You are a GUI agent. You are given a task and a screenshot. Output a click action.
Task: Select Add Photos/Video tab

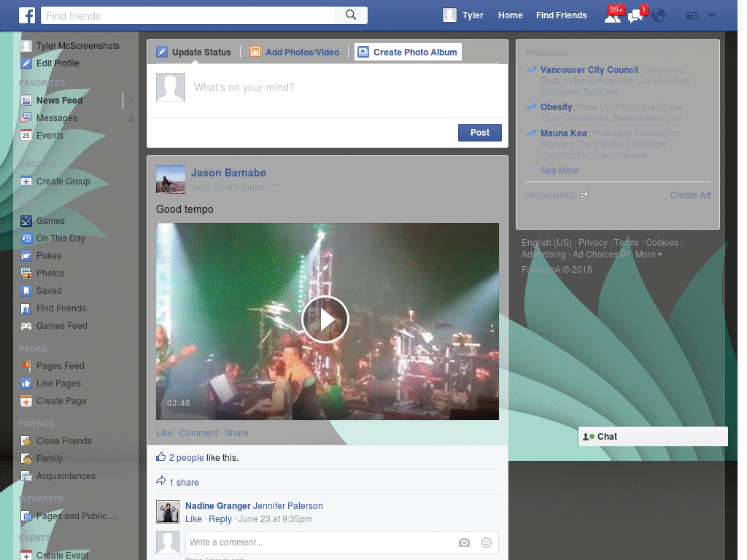[x=295, y=52]
